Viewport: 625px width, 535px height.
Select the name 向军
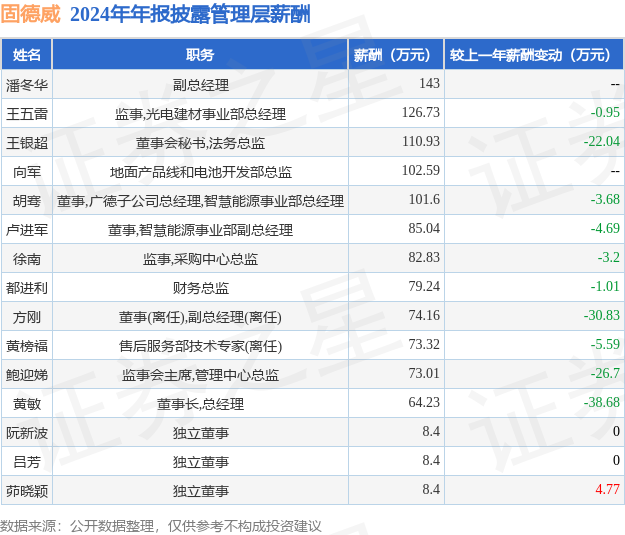tap(27, 172)
